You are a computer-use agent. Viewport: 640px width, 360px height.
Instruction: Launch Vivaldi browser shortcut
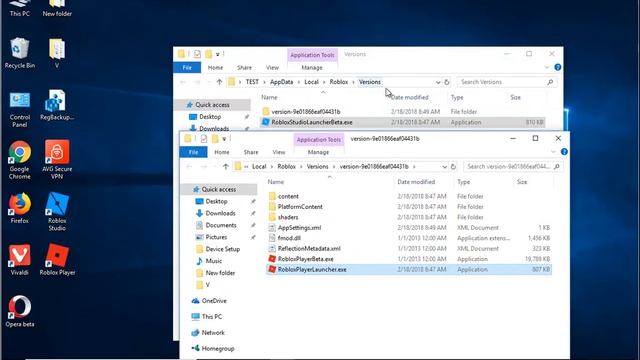[20, 260]
